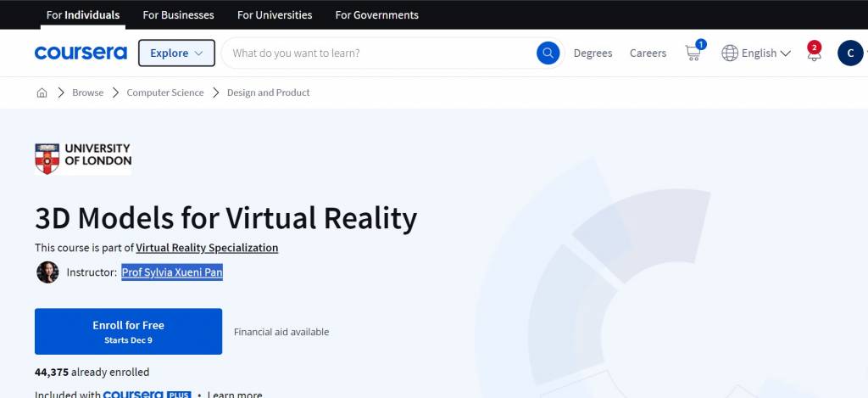Open the Virtual Reality Specialization link
Viewport: 868px width, 398px height.
click(207, 248)
